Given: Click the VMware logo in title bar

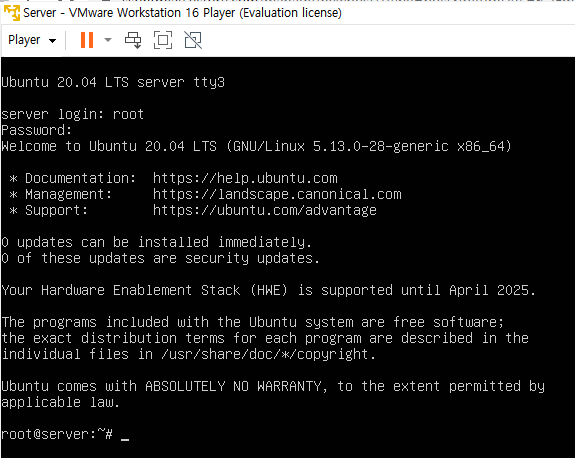Looking at the screenshot, I should pos(11,12).
